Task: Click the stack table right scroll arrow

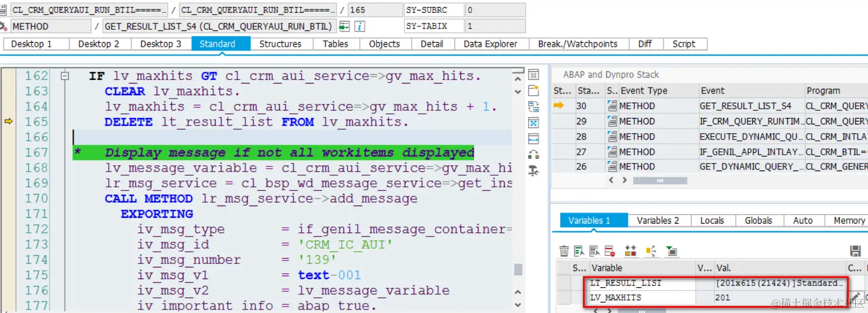Action: coord(625,180)
